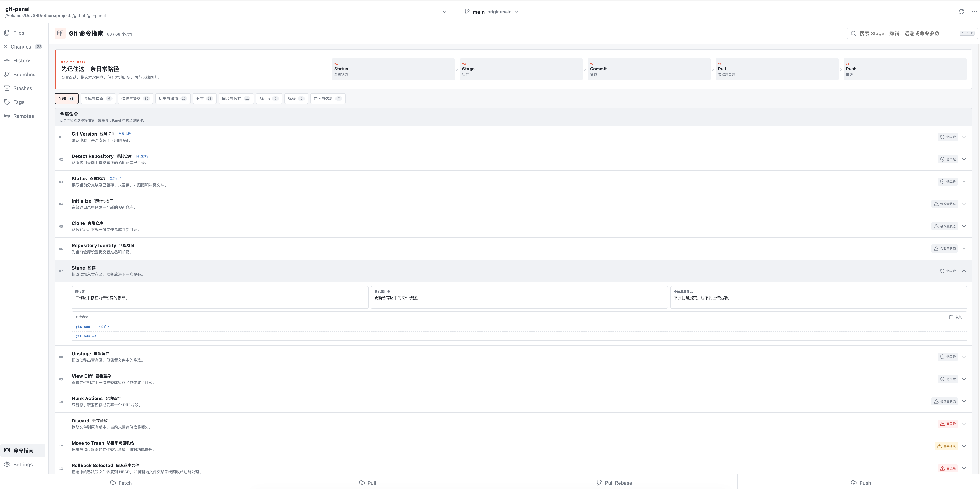The height and width of the screenshot is (489, 980).
Task: Switch to the 同步与远端 tab
Action: [236, 99]
